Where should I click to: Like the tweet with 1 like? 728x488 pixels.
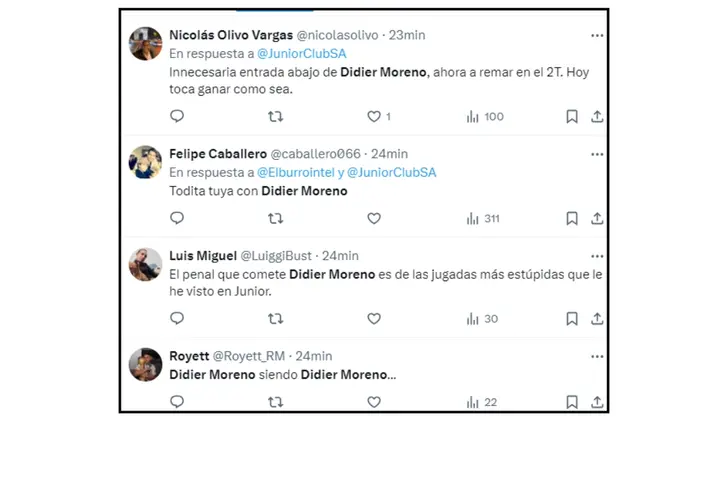374,117
